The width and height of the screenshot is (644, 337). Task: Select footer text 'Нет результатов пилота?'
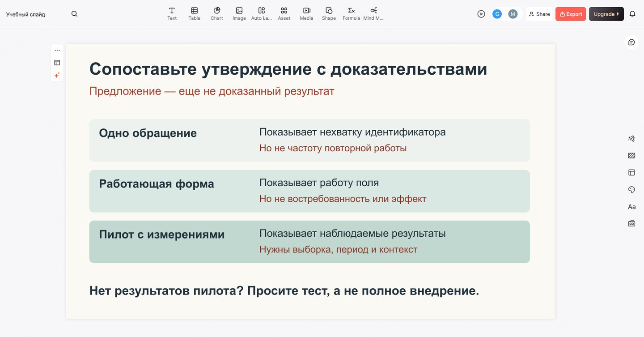point(166,291)
